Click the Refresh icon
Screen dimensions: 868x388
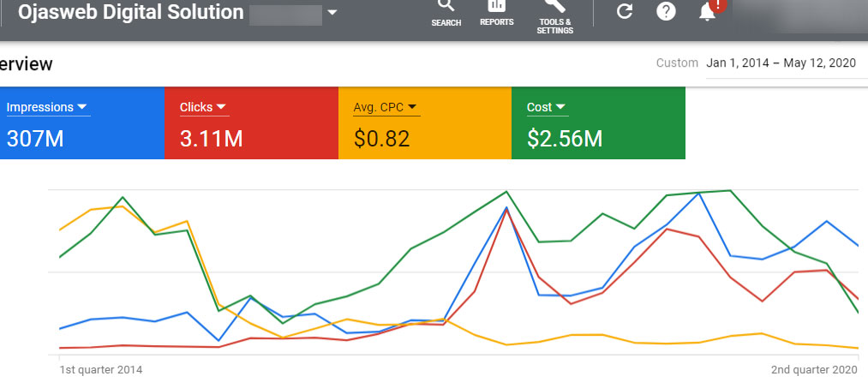click(x=625, y=11)
